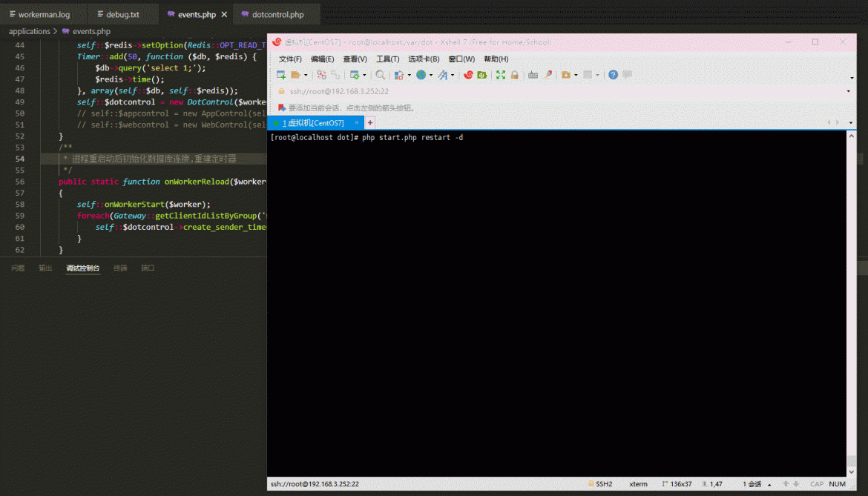The image size is (868, 496).
Task: Expand the Xshell toolbar overflow arrow
Action: click(x=852, y=78)
